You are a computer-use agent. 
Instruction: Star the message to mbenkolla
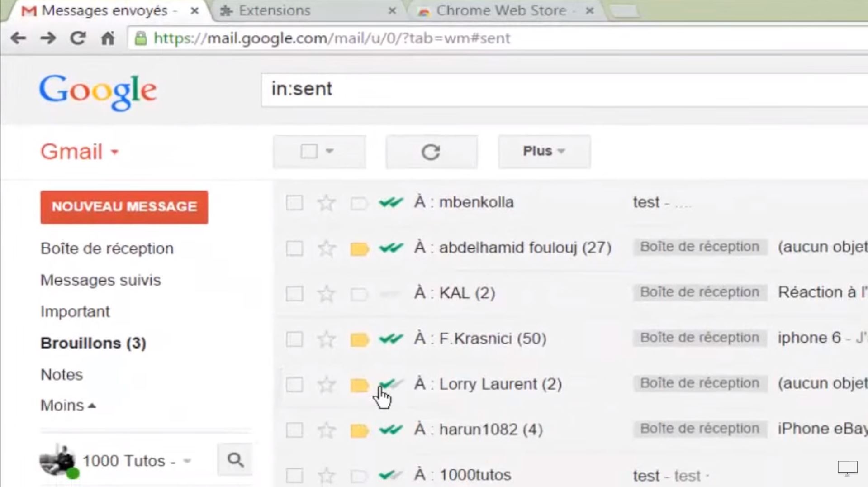click(x=326, y=203)
